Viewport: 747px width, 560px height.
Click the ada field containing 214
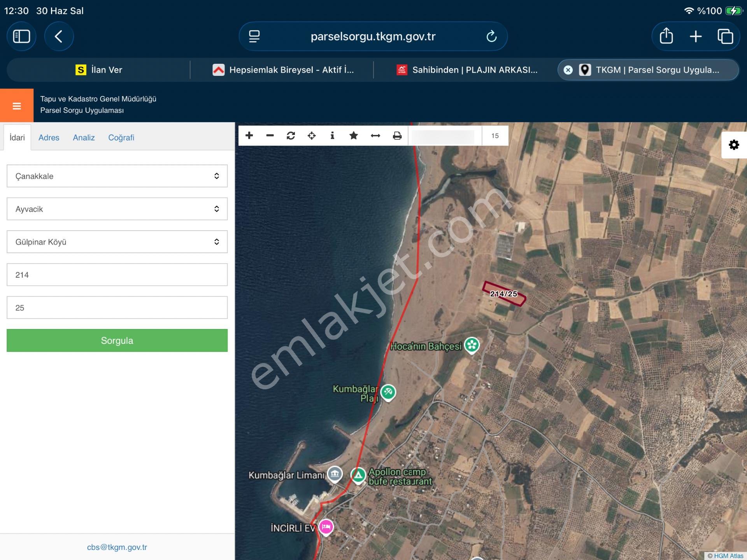[117, 275]
